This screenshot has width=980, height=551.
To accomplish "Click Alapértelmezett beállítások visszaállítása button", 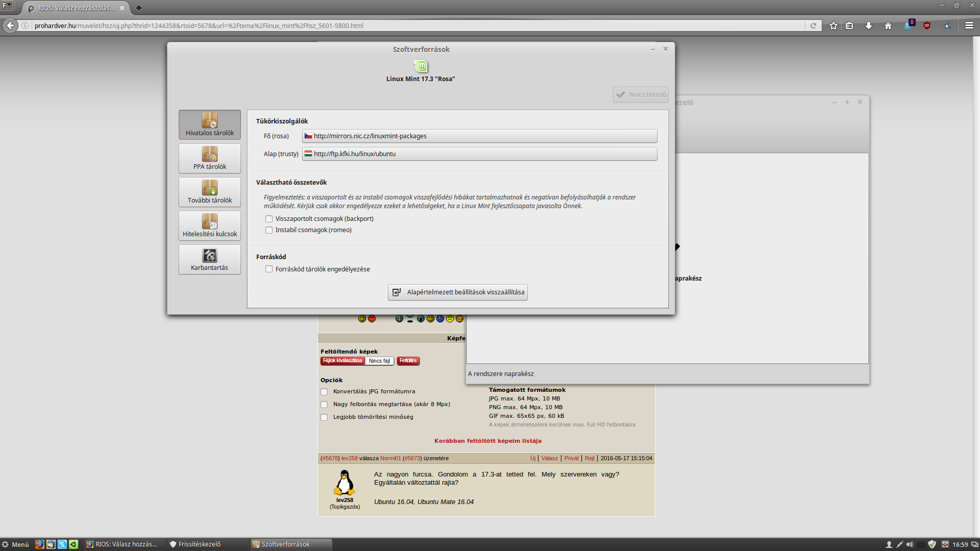I will [458, 292].
